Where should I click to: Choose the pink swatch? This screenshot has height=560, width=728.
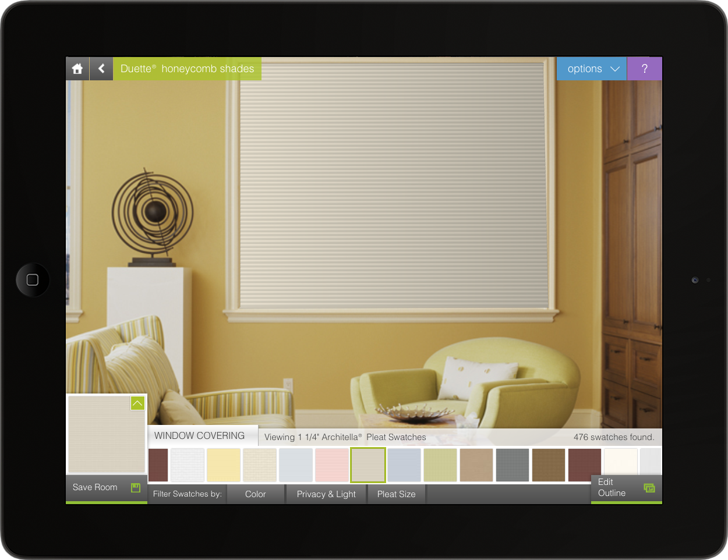point(332,465)
